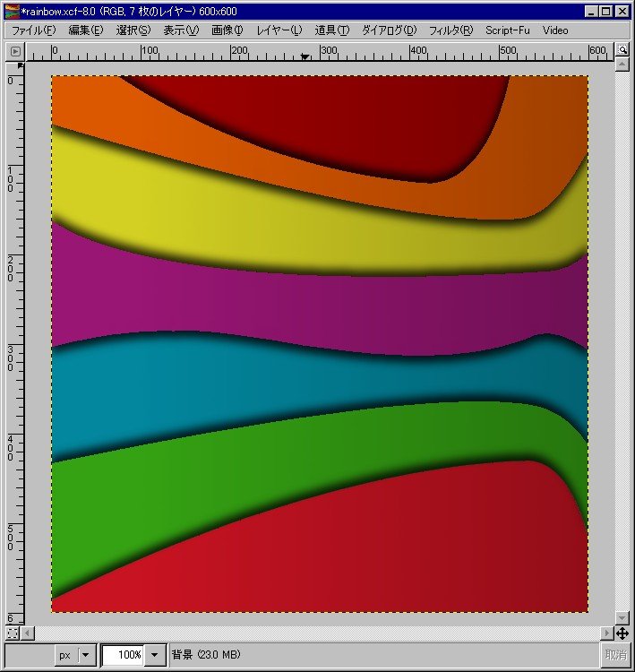Toggle the quick mask button at bottom left
This screenshot has height=672, width=635.
coord(13,633)
